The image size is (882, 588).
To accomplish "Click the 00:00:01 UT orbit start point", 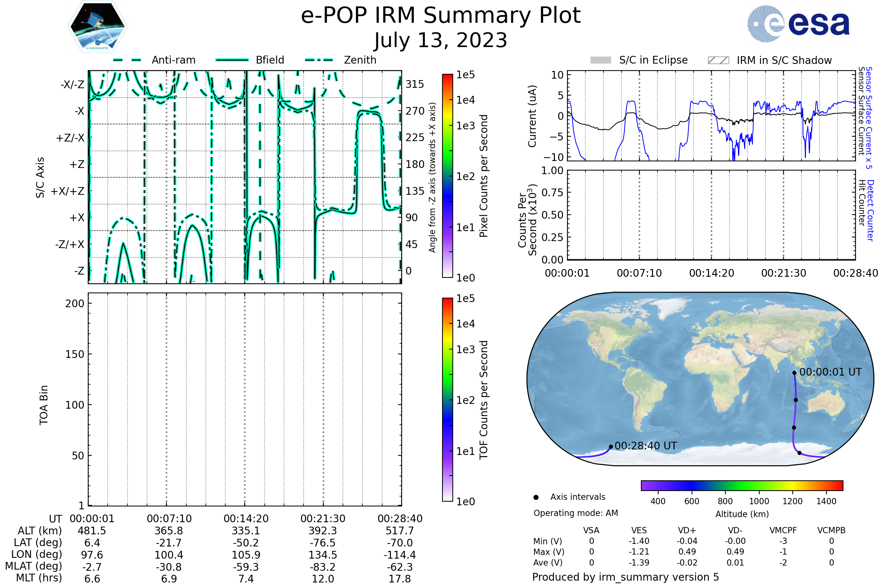I will 794,373.
